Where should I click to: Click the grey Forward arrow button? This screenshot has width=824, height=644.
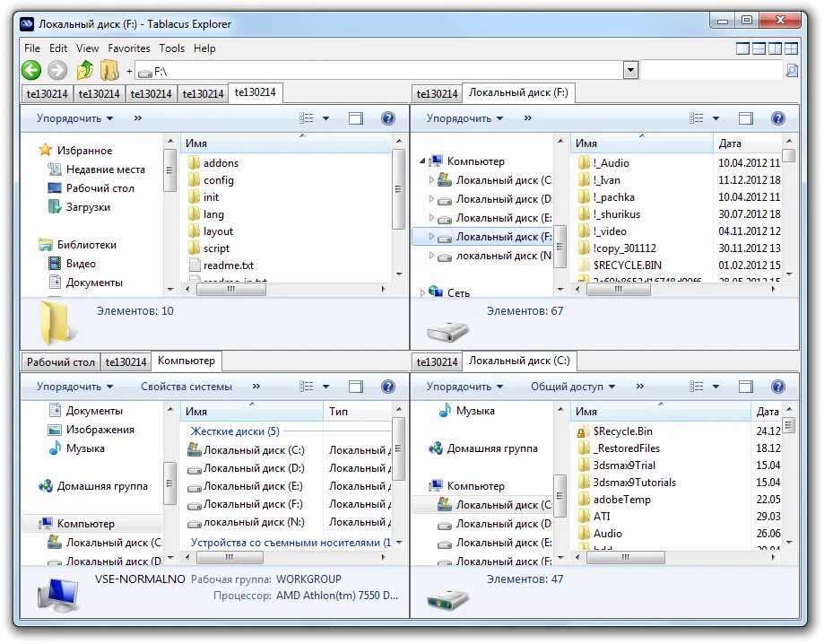[x=57, y=70]
